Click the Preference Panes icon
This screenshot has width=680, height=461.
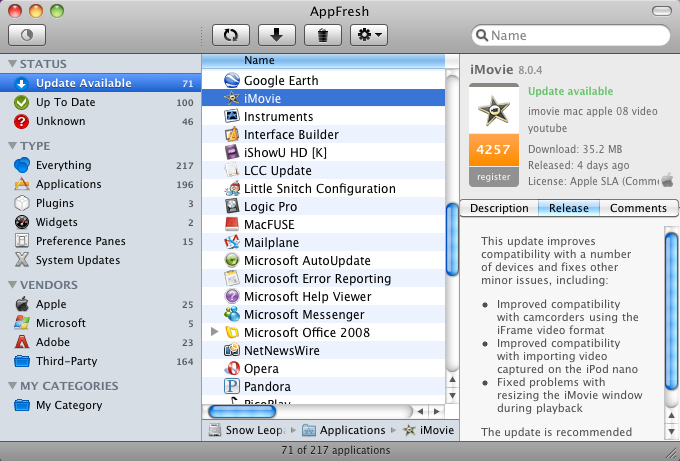click(x=22, y=241)
